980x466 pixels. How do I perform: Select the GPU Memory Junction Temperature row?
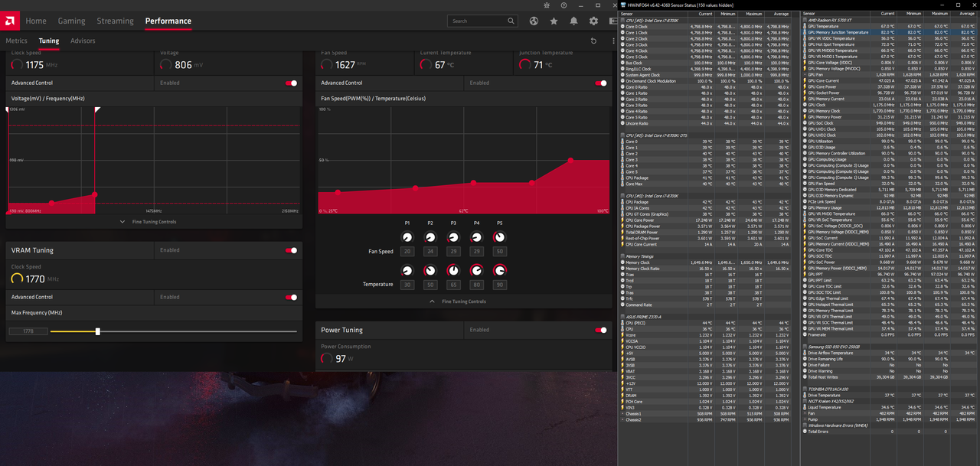pyautogui.click(x=890, y=32)
